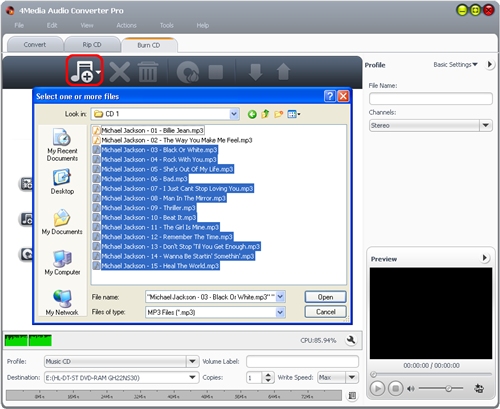
Task: Expand the Preview panel arrow button
Action: click(x=484, y=258)
